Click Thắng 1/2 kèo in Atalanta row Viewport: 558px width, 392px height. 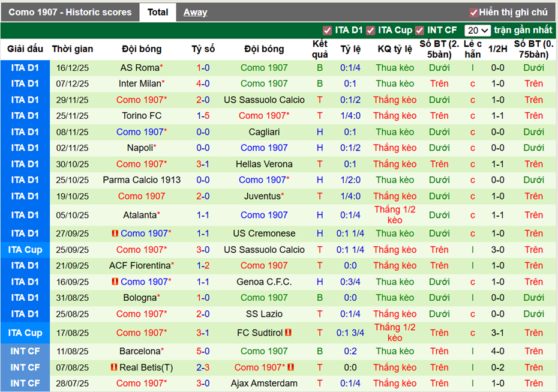pos(395,215)
